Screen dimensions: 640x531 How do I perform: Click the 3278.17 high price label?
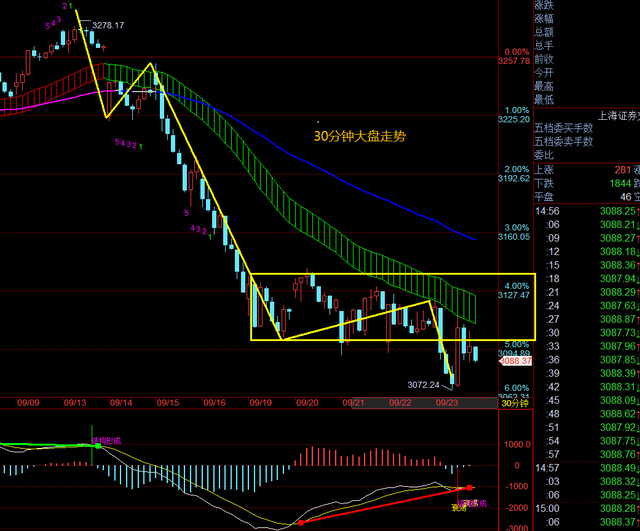[x=108, y=25]
